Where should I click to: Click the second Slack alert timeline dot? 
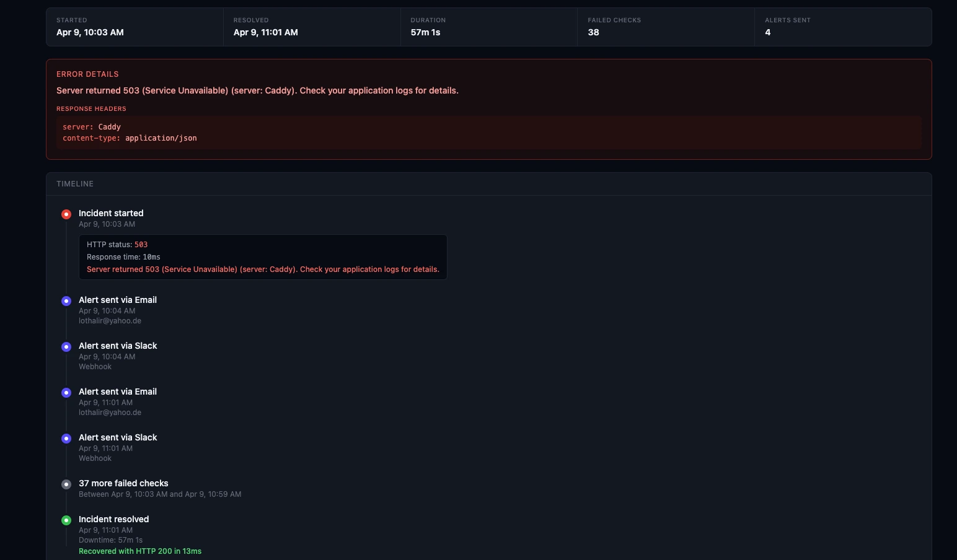[x=66, y=439]
